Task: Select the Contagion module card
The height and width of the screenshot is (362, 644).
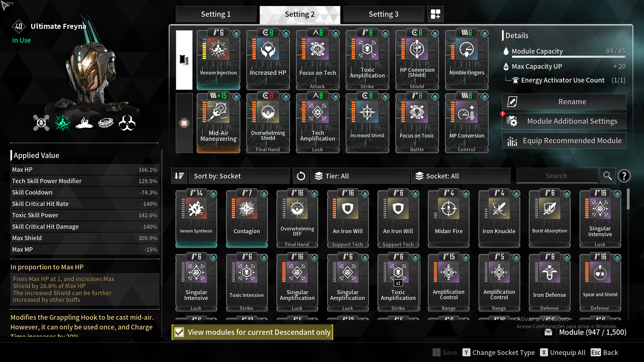Action: 247,218
